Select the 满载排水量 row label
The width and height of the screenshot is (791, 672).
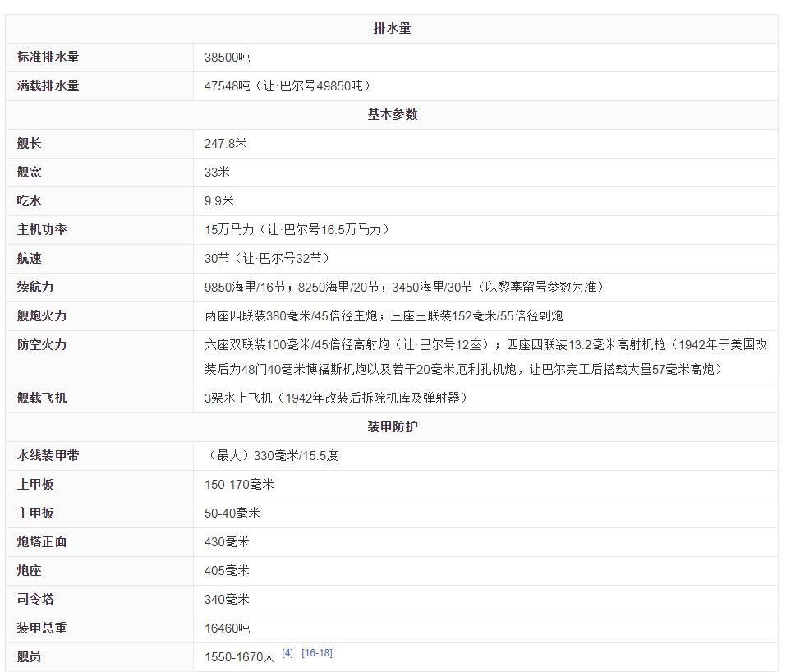(48, 86)
